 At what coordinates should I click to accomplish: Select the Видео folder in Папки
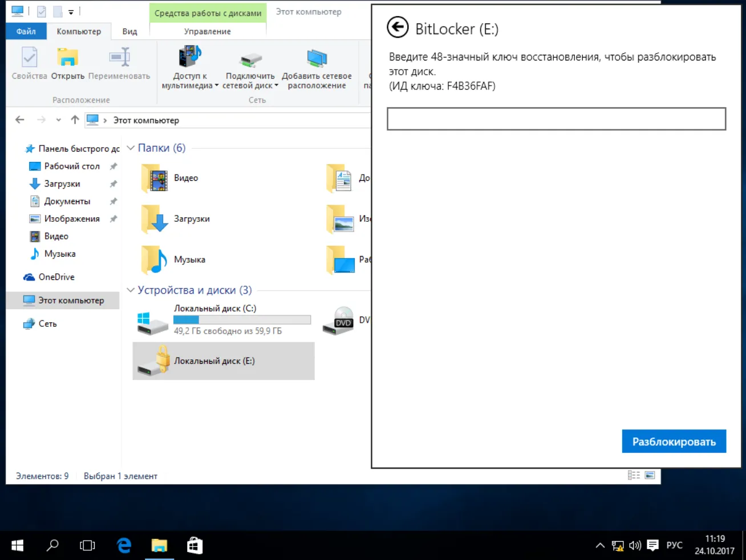click(170, 178)
